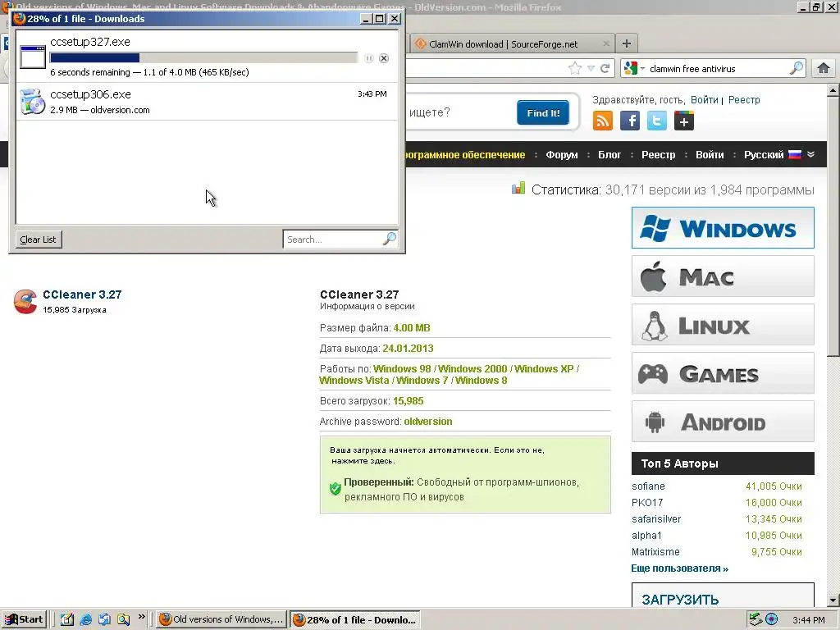840x630 pixels.
Task: Reload page using the refresh icon
Action: click(605, 68)
